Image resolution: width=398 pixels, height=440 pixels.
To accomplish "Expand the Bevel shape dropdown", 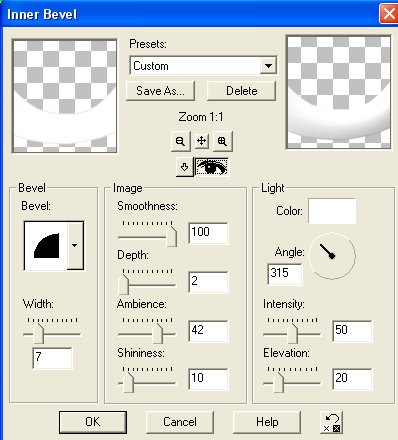I will (75, 246).
